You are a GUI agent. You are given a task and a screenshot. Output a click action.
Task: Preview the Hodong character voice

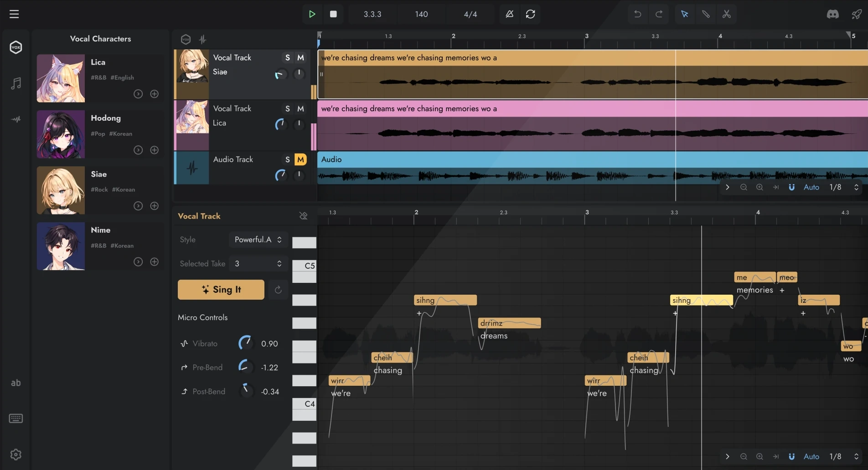[x=138, y=150]
